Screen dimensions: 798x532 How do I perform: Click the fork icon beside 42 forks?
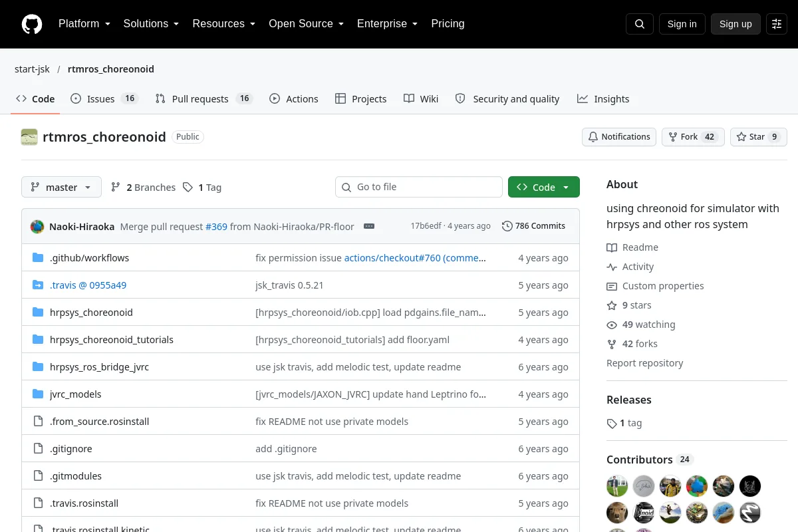click(x=612, y=344)
